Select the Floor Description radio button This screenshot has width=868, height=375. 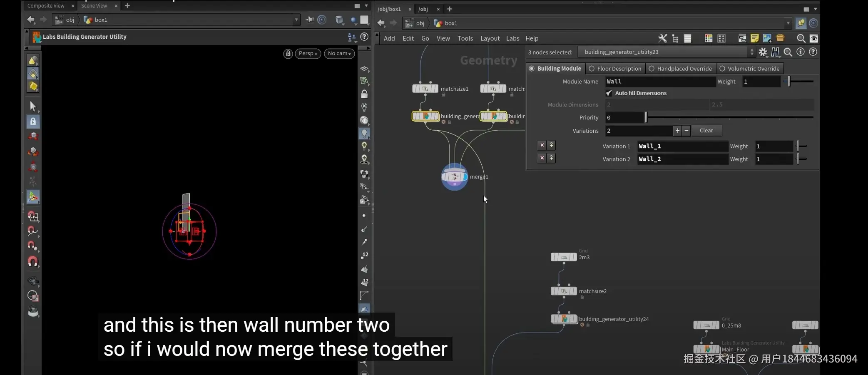[x=592, y=69]
